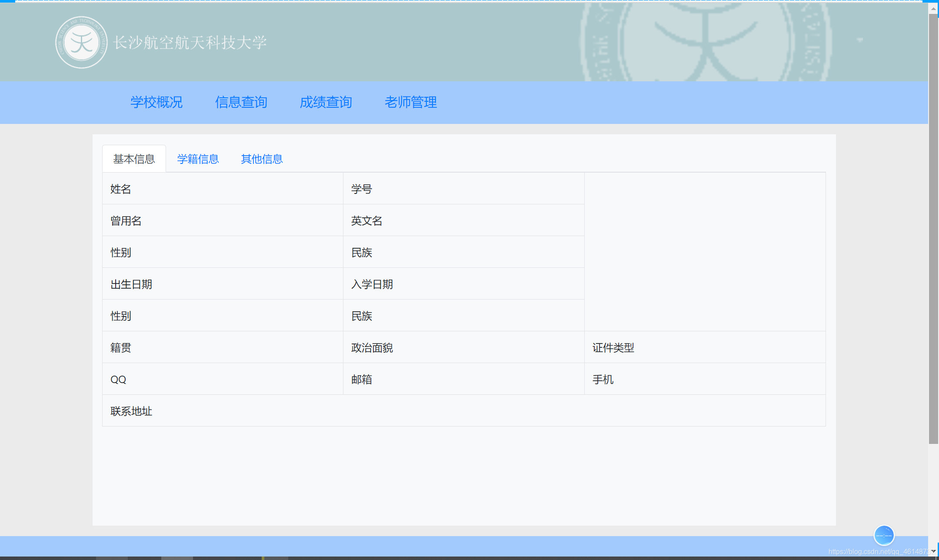Viewport: 939px width, 560px height.
Task: Select 老师管理 in the navigation
Action: [411, 102]
